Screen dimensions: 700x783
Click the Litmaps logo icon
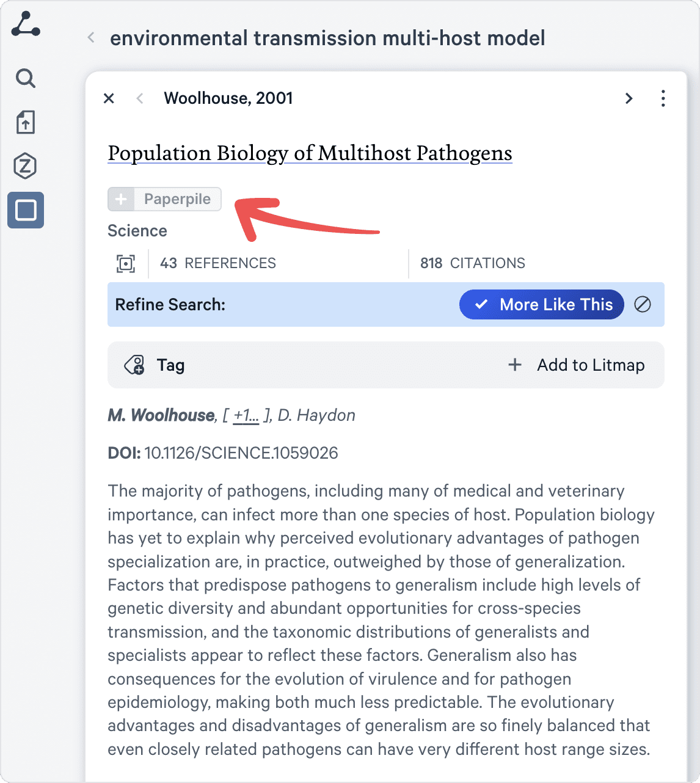26,24
